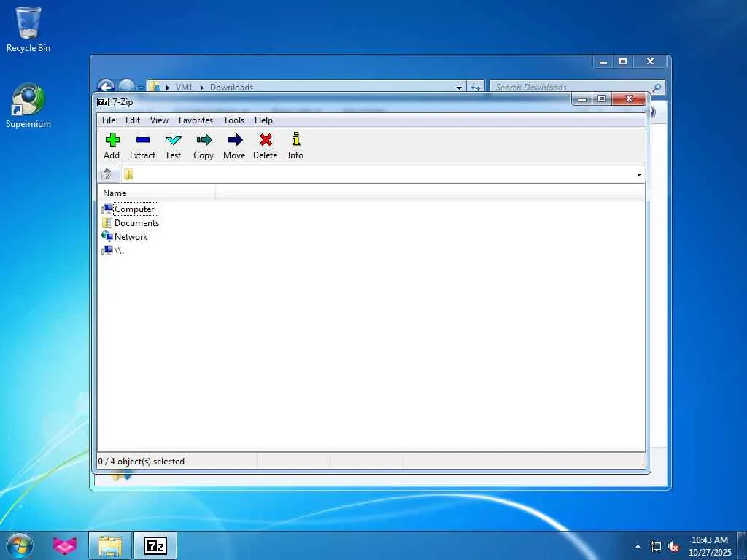Viewport: 747px width, 560px height.
Task: Click the Move toolbar icon
Action: click(235, 139)
